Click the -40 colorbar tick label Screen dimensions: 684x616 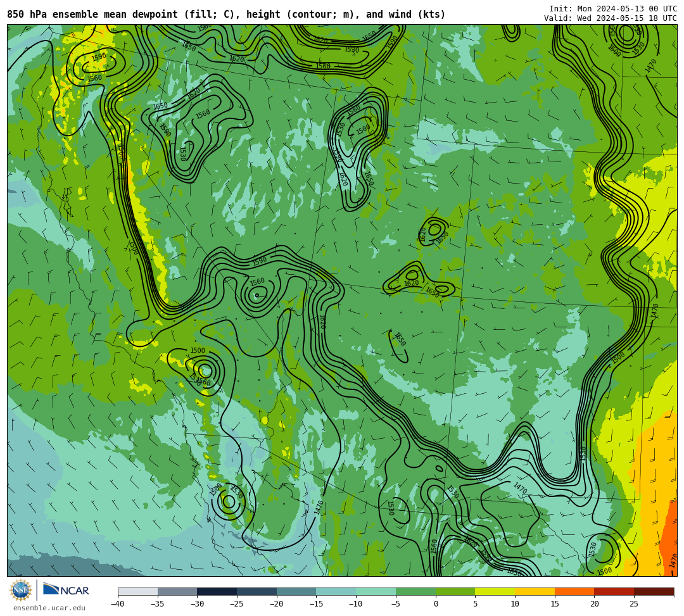118,604
